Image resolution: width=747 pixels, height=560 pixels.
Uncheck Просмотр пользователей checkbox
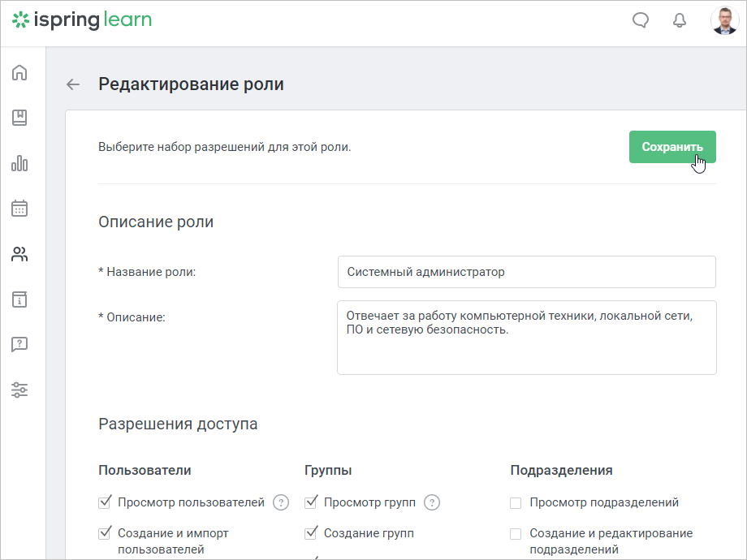104,502
